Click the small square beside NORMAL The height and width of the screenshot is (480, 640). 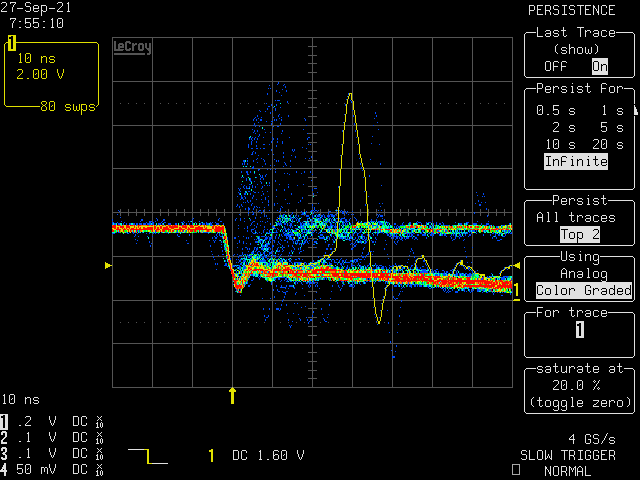click(x=516, y=469)
